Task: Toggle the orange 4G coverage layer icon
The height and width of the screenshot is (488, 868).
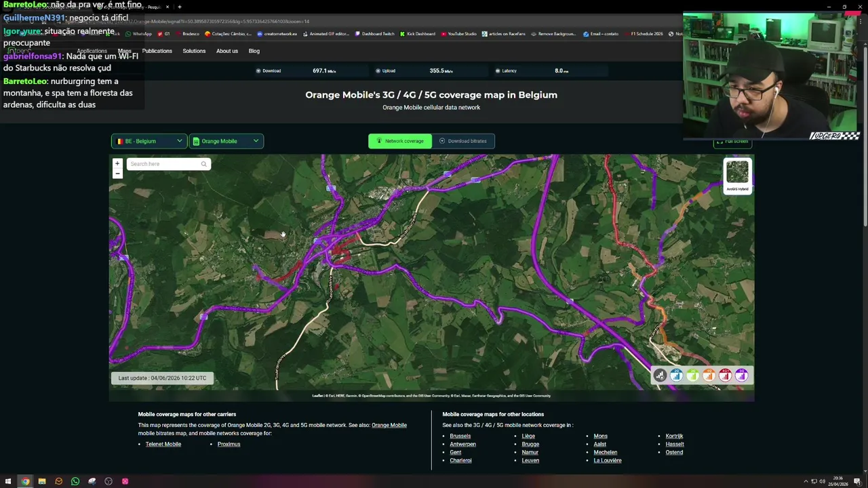Action: click(x=709, y=375)
